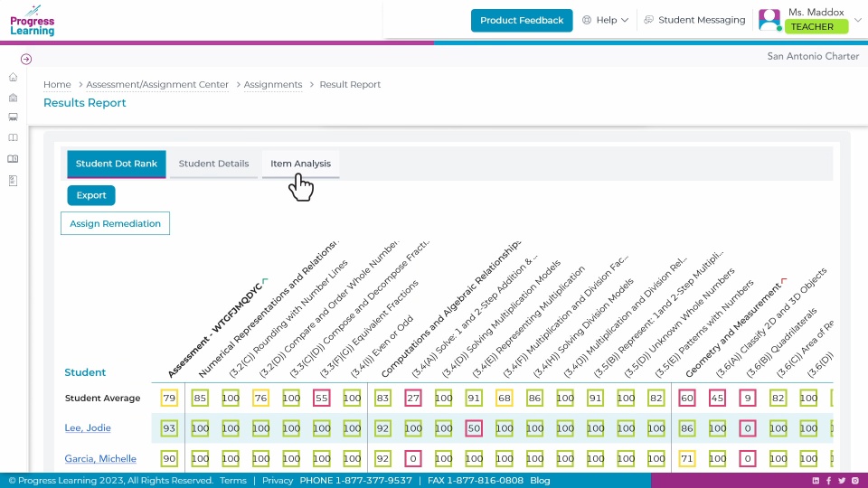Open the Twitter icon in the footer
This screenshot has height=488, width=868.
pos(842,481)
